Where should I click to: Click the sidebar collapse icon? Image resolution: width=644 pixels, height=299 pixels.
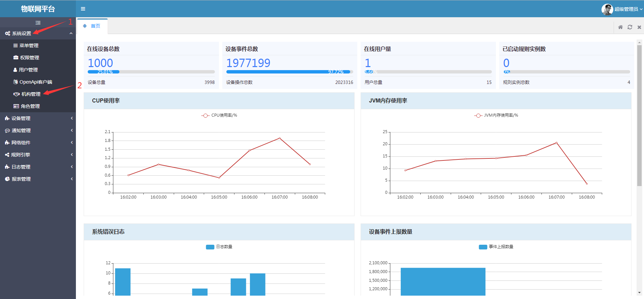[x=38, y=23]
